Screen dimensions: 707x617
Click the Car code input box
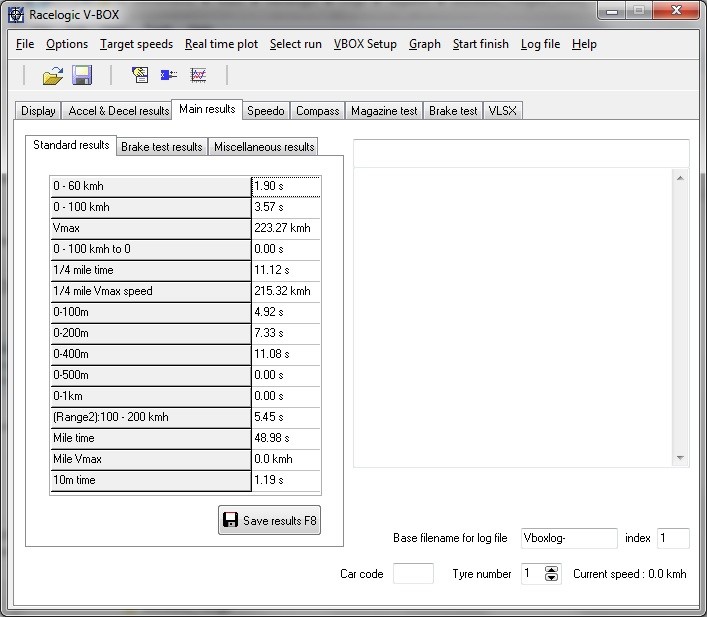click(x=413, y=574)
